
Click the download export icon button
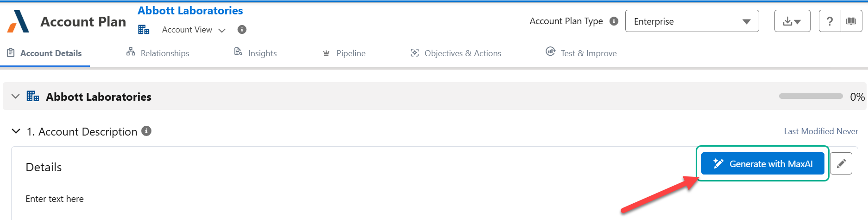[x=792, y=21]
